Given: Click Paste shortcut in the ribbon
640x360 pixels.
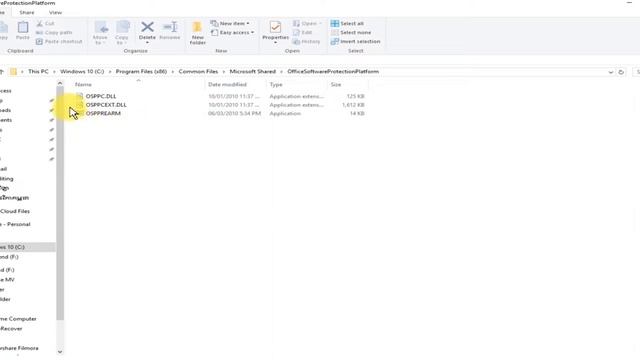Looking at the screenshot, I should tap(59, 42).
